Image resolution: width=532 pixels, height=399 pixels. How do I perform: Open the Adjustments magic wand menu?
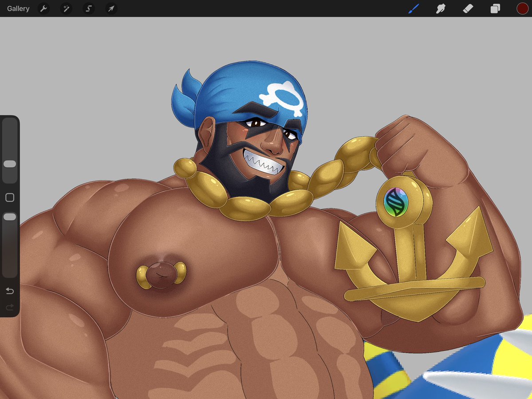66,8
